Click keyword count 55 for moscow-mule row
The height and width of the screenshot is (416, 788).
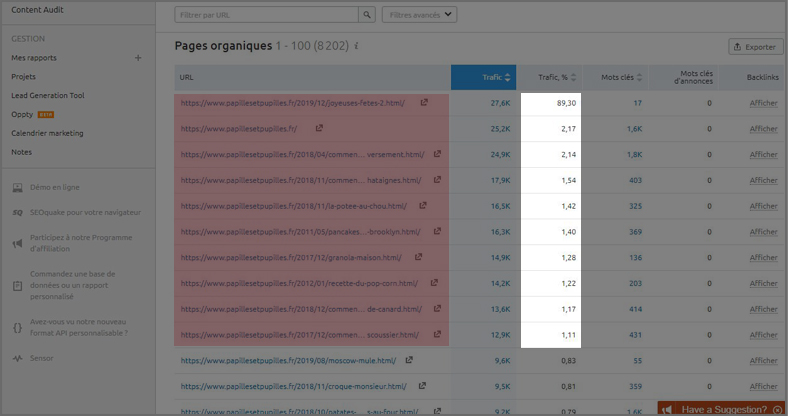pos(637,361)
